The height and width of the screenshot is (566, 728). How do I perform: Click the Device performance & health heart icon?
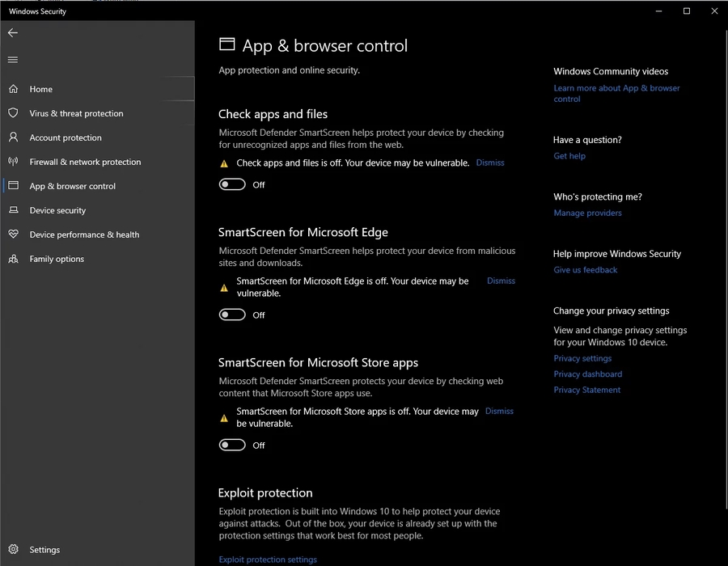tap(13, 234)
